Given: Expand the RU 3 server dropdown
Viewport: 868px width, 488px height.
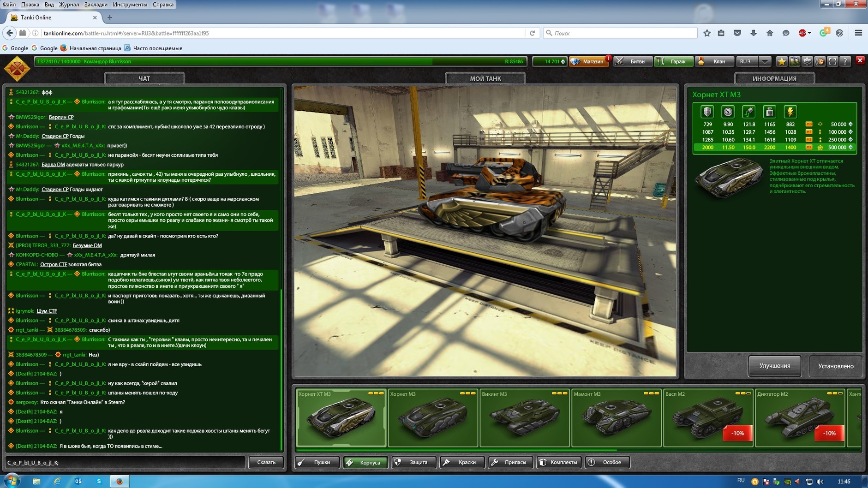Looking at the screenshot, I should tap(765, 61).
